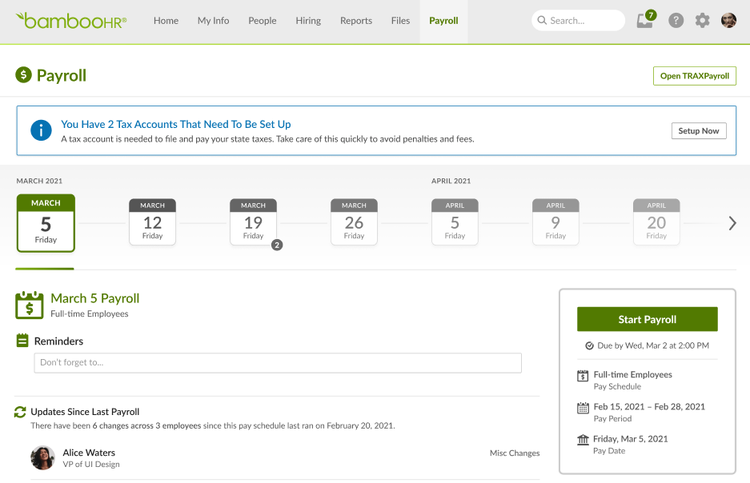Click the BambooHR logo
750x483 pixels.
71,21
